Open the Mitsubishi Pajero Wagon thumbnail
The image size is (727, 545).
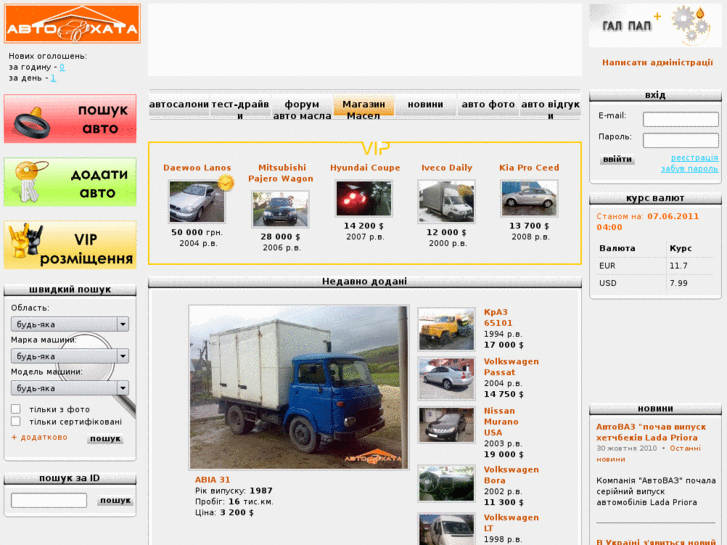pos(281,209)
